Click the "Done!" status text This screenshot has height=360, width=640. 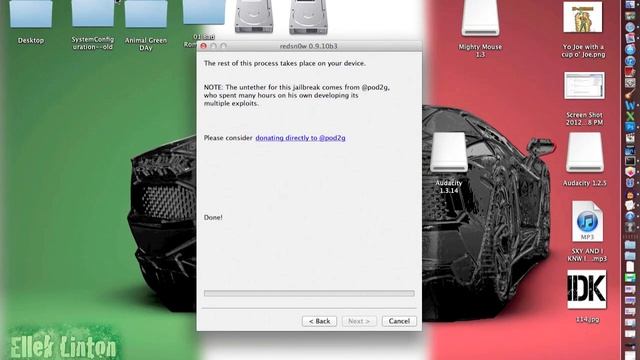(x=213, y=218)
